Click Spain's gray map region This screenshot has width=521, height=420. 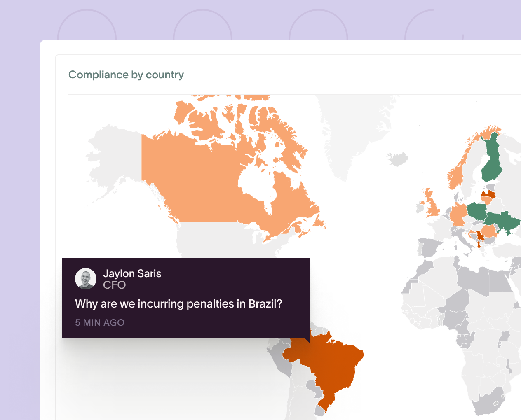click(427, 247)
